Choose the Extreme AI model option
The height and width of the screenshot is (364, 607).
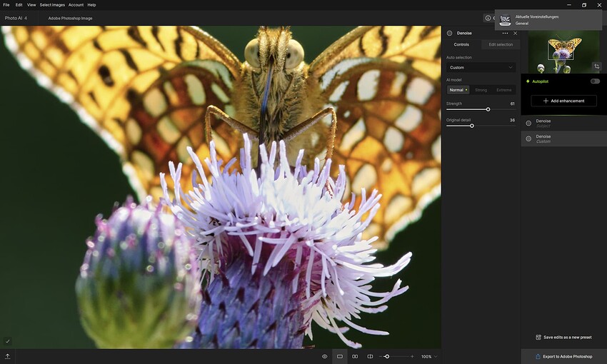coord(504,90)
